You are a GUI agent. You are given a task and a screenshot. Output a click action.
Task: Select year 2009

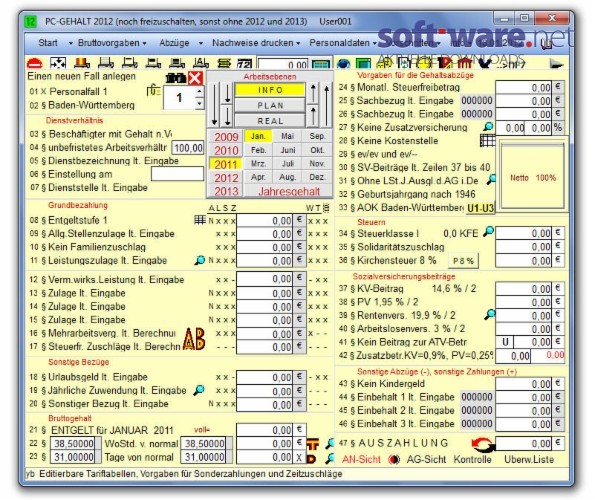click(226, 137)
